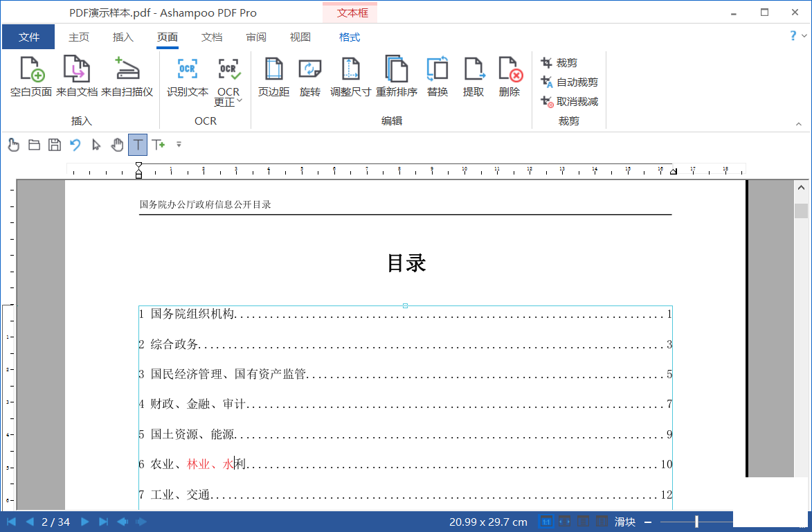
Task: Undo the last action
Action: [x=75, y=145]
